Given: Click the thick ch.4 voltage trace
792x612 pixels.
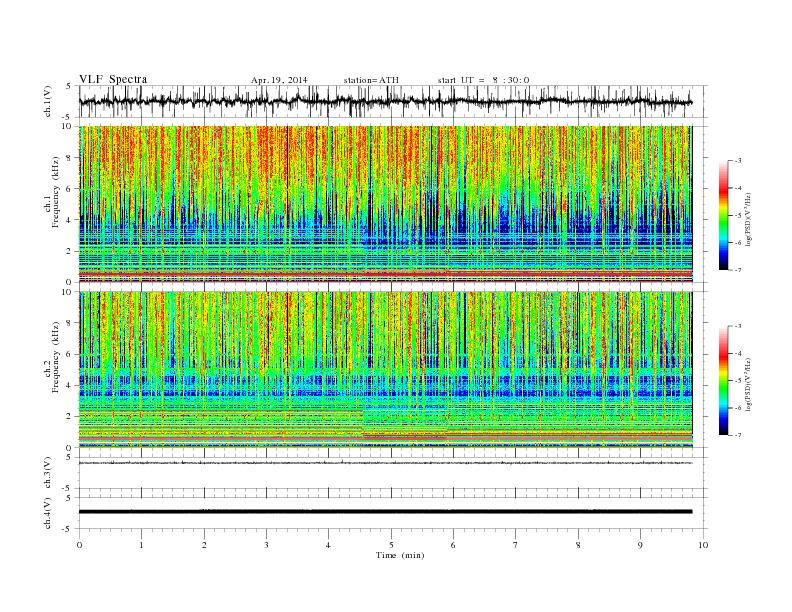Looking at the screenshot, I should tap(385, 512).
